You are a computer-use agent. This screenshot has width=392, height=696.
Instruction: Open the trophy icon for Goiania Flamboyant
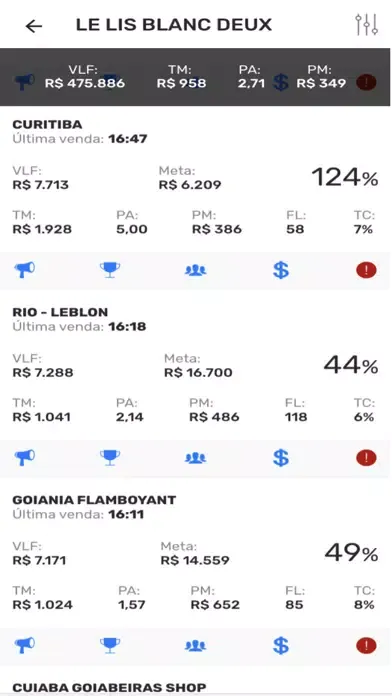tap(110, 645)
